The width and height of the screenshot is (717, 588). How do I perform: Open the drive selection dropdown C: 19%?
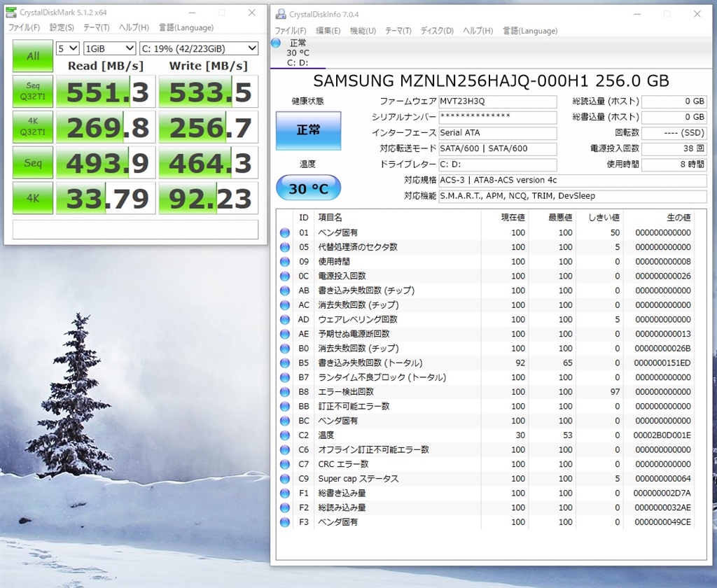(199, 48)
